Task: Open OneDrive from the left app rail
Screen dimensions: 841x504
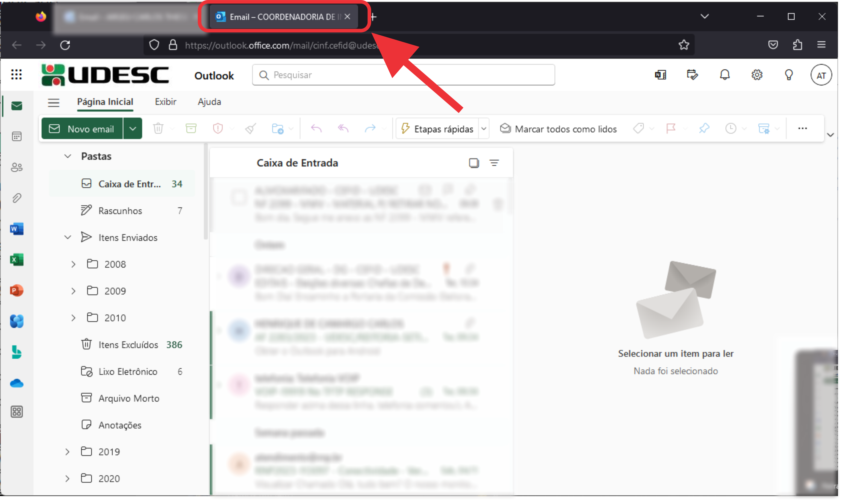Action: point(16,383)
